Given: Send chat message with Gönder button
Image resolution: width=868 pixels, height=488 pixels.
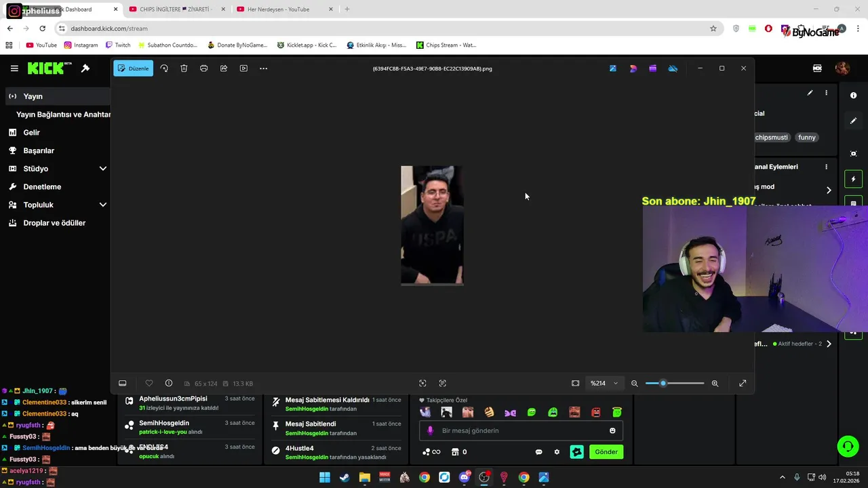Looking at the screenshot, I should pyautogui.click(x=606, y=452).
